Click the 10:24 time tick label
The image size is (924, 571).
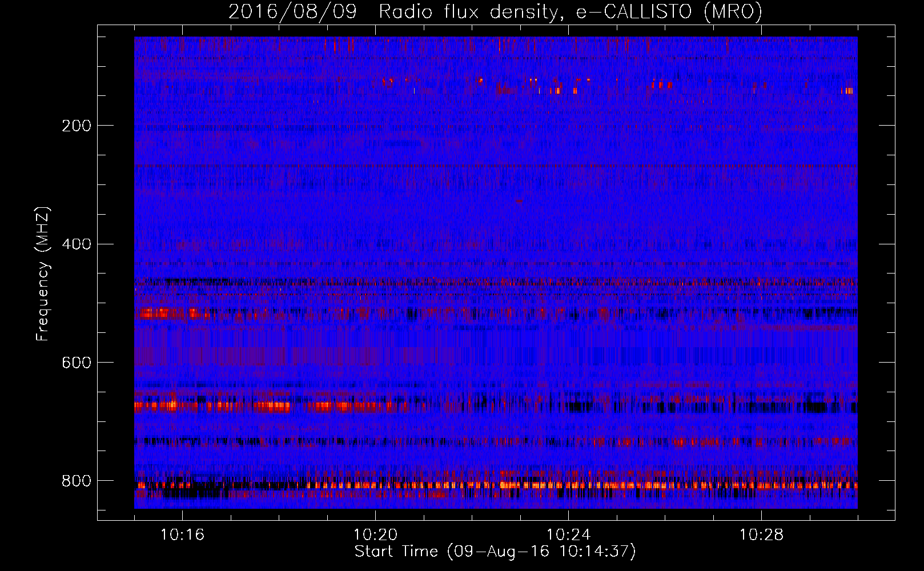(x=568, y=535)
